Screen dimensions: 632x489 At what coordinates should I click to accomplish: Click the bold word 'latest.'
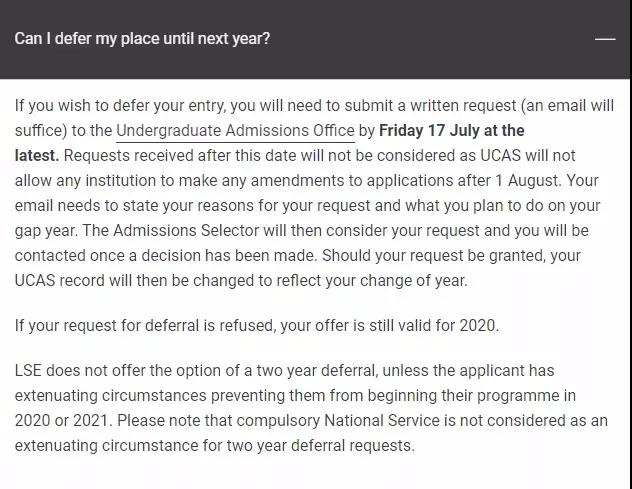tap(37, 156)
